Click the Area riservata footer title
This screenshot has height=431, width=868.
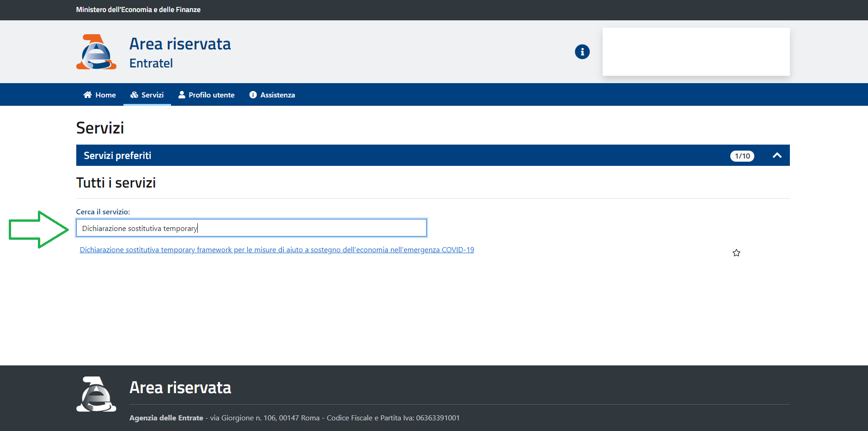180,388
